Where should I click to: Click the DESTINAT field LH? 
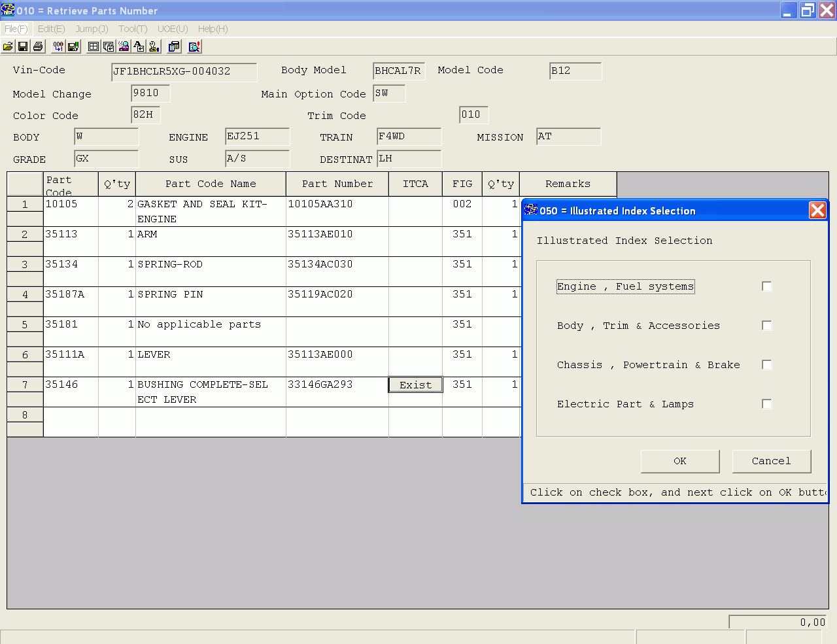click(409, 159)
